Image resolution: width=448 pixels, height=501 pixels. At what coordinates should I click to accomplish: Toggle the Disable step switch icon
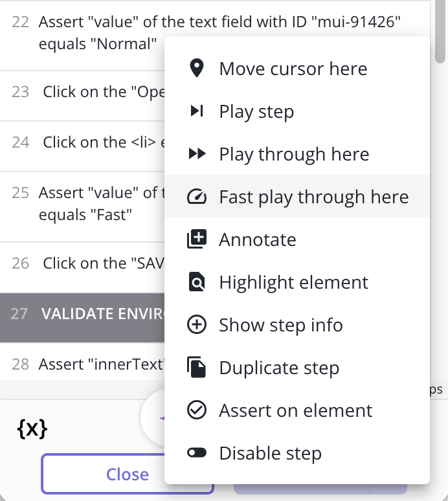pos(197,452)
